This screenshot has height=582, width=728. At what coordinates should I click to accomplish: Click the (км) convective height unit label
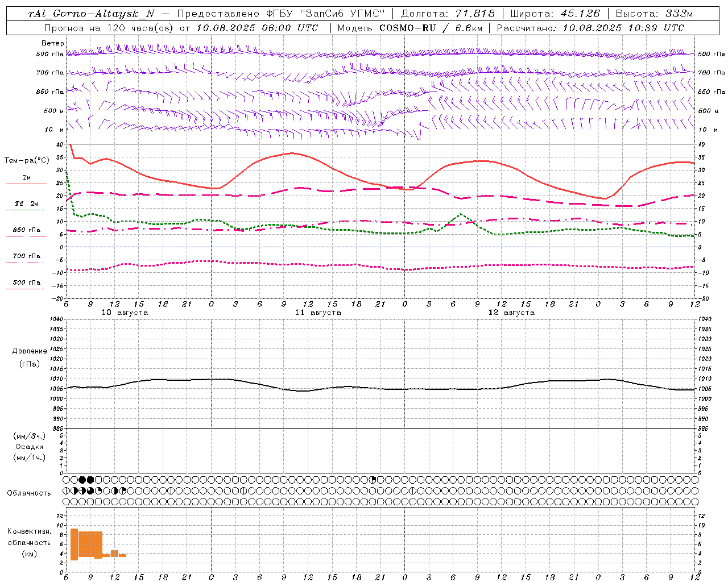point(30,554)
